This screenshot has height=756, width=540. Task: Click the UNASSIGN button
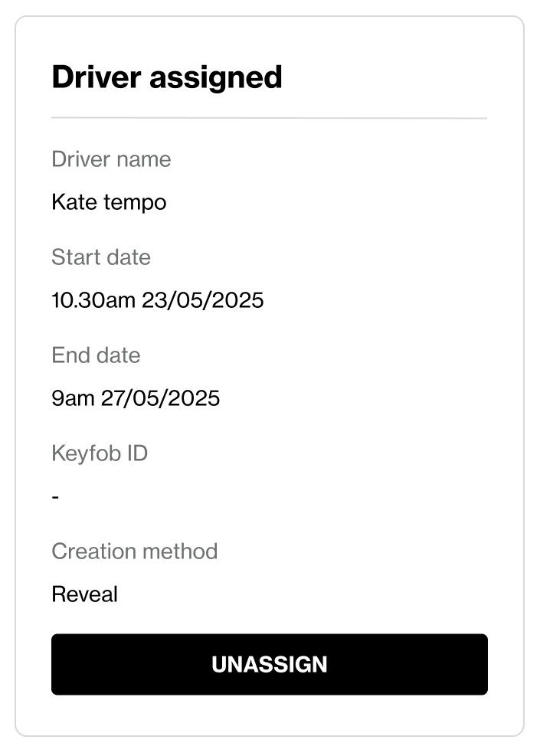click(x=269, y=664)
